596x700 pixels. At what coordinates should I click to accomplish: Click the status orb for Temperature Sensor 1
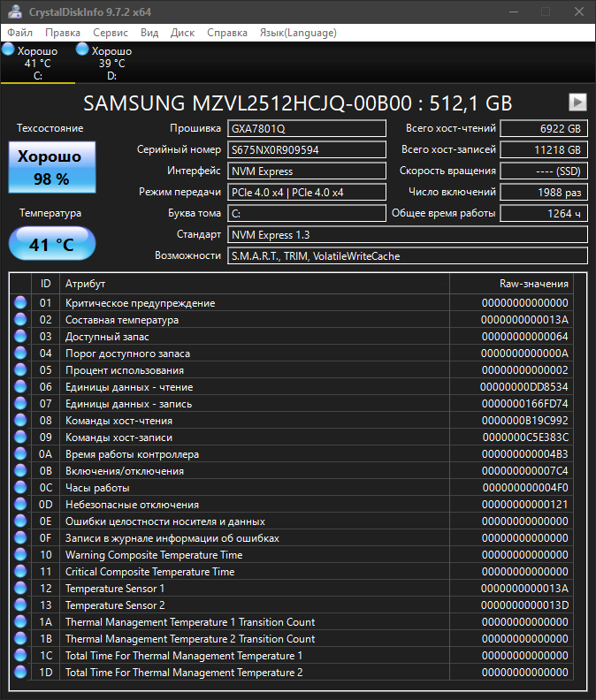pyautogui.click(x=20, y=589)
